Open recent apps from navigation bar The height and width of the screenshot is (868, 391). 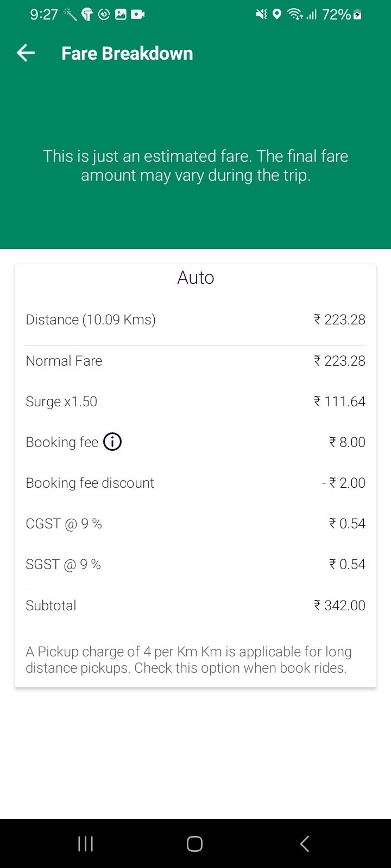tap(86, 844)
